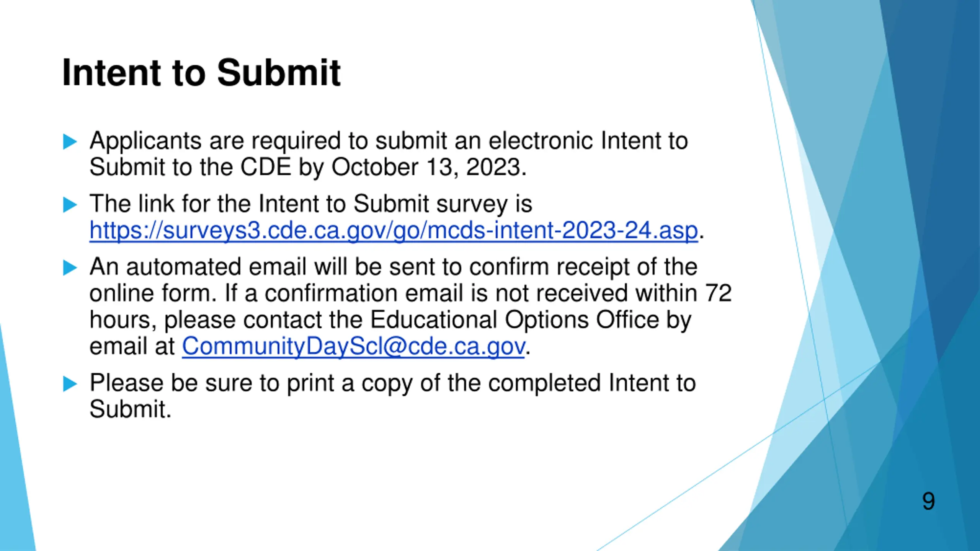Click the bullet arrow beside 'Applicants are required'
Image resolution: width=980 pixels, height=551 pixels.
(70, 142)
